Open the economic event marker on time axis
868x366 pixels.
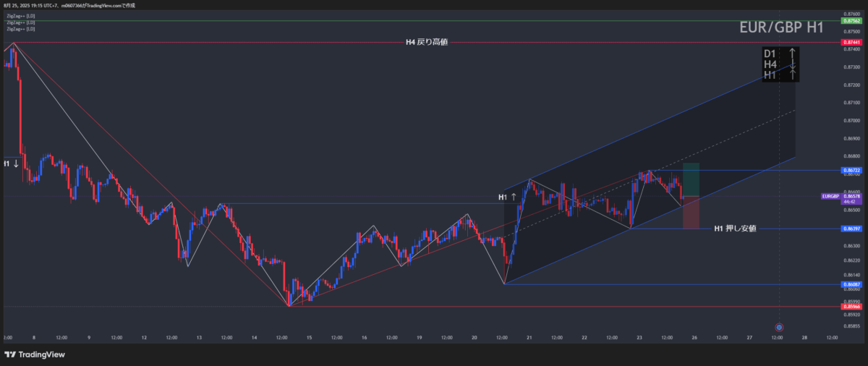pos(779,327)
